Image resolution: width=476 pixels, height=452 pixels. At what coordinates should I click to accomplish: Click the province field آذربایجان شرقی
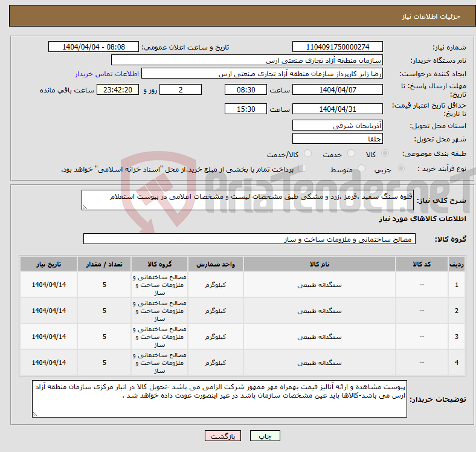tap(337, 125)
